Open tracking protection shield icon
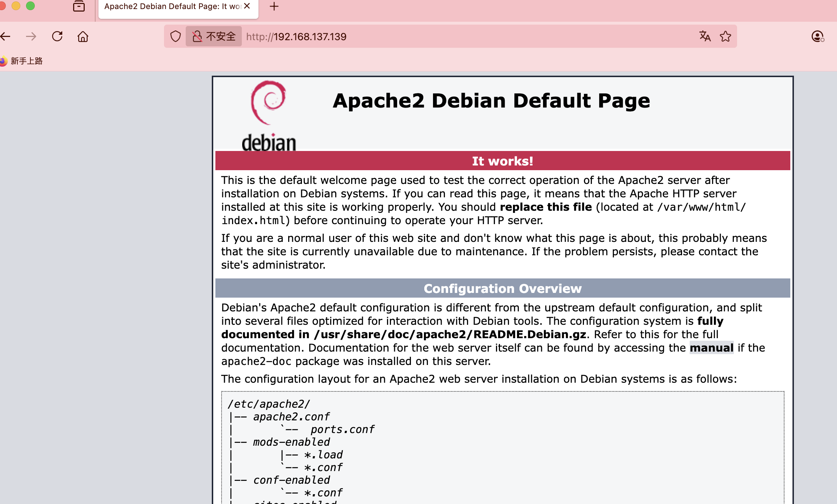 pos(176,37)
